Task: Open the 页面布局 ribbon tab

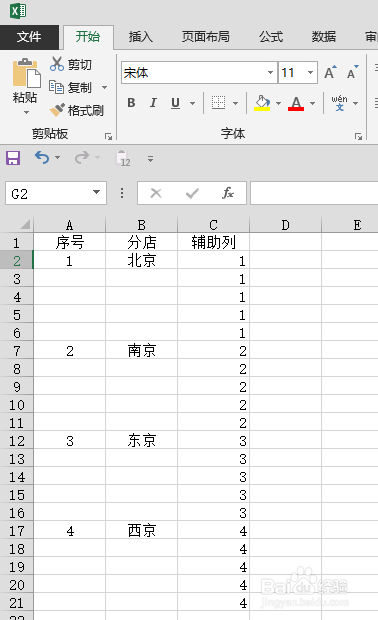Action: coord(206,37)
